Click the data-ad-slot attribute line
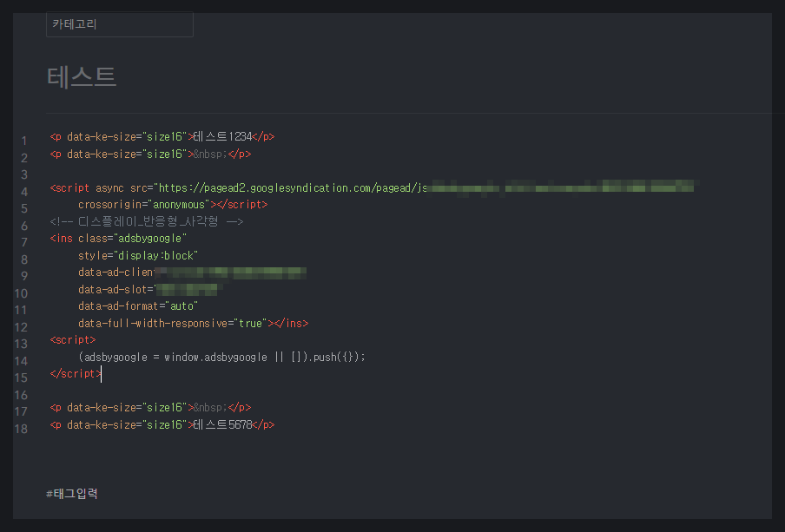The image size is (785, 532). 150,289
